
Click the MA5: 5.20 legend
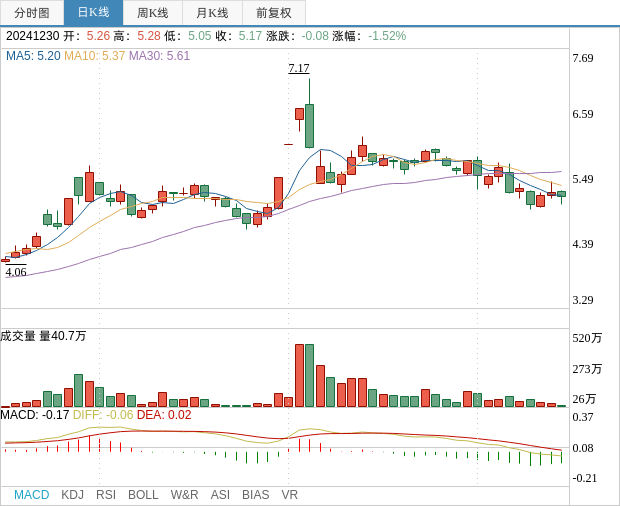click(x=33, y=56)
